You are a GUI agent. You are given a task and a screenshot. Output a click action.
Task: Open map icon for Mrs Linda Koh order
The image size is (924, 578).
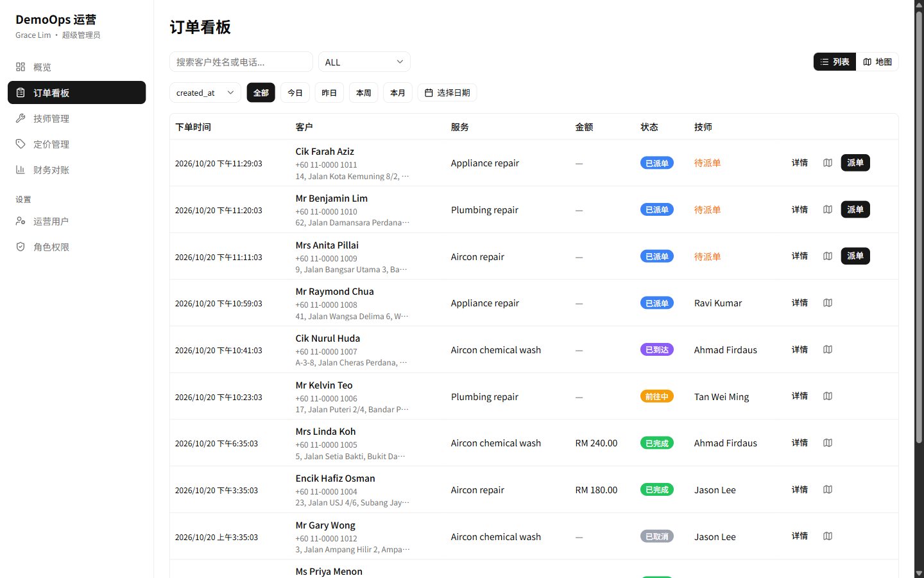click(828, 443)
